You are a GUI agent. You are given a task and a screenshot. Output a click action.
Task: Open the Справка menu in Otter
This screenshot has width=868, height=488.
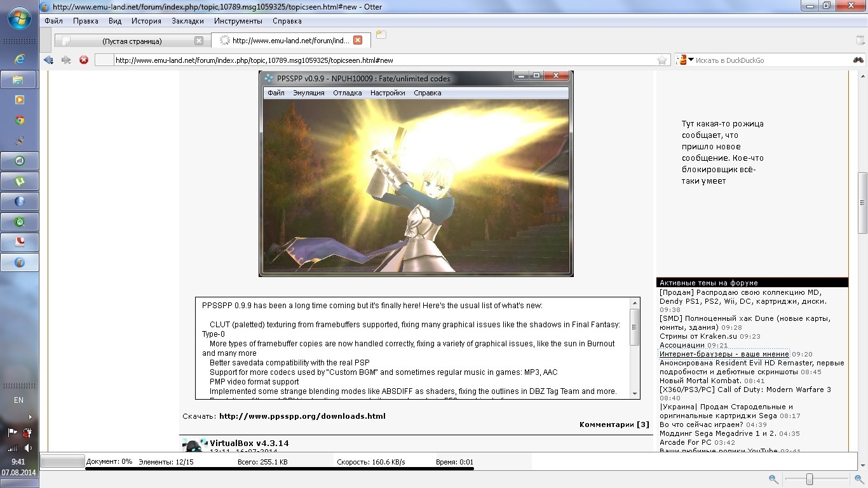coord(287,21)
